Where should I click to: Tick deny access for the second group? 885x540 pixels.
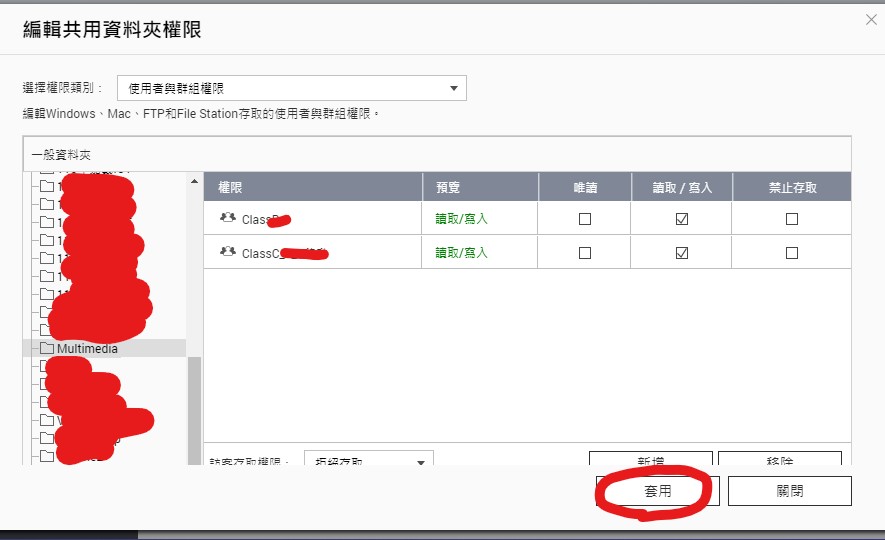(792, 253)
